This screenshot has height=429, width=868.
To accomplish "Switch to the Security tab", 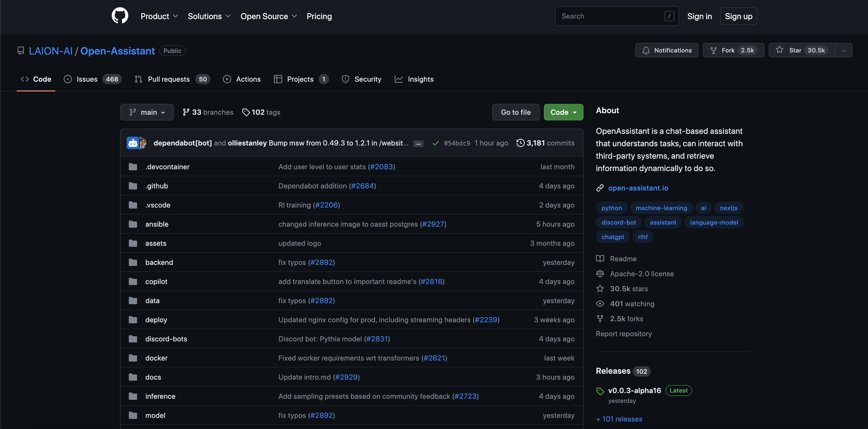I will (x=361, y=79).
